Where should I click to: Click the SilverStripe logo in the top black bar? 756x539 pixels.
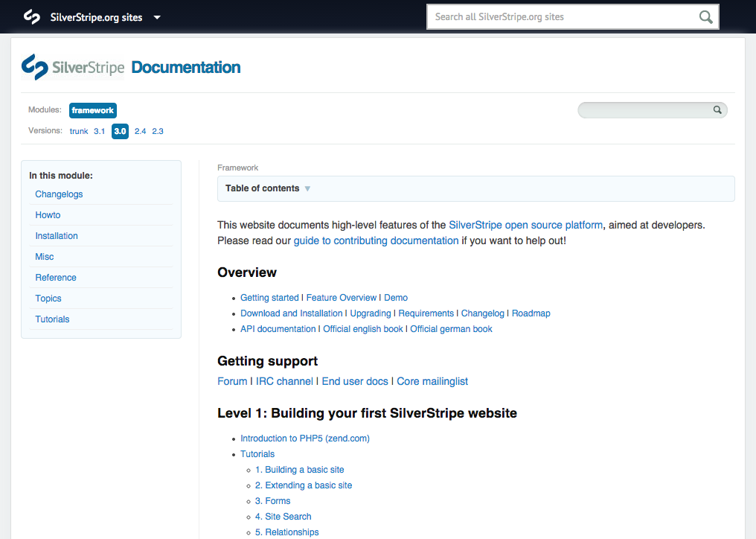[31, 16]
